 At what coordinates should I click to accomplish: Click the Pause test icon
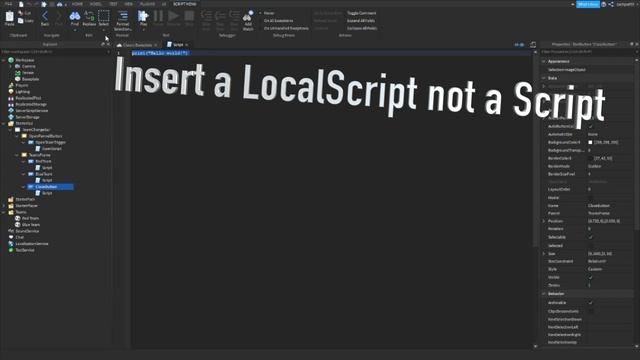(158, 16)
